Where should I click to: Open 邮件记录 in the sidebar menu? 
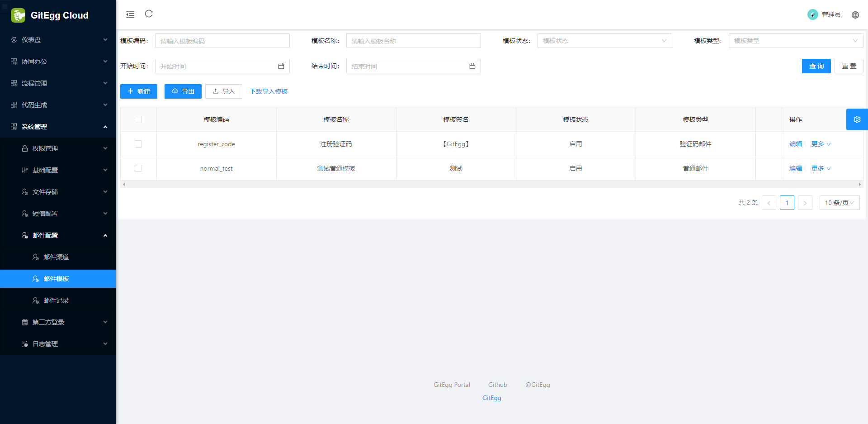(x=56, y=300)
